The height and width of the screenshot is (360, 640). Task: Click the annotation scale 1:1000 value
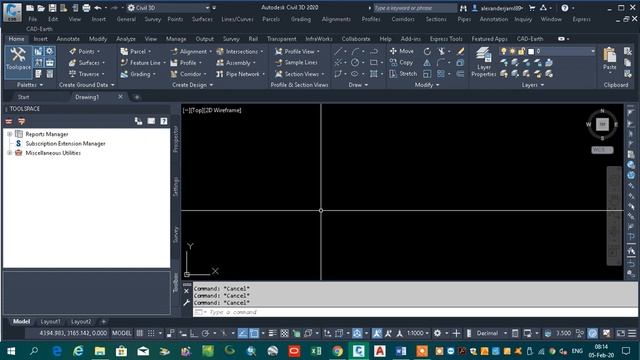tap(415, 333)
